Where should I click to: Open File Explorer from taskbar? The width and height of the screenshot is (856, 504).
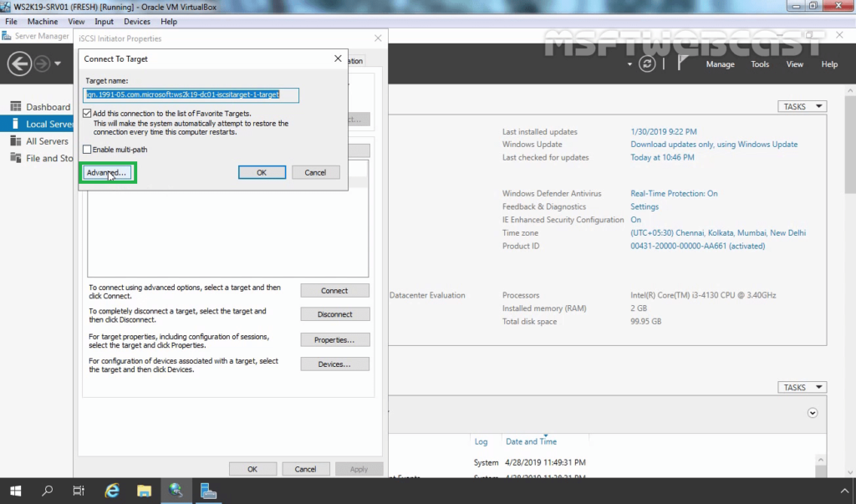click(x=144, y=491)
